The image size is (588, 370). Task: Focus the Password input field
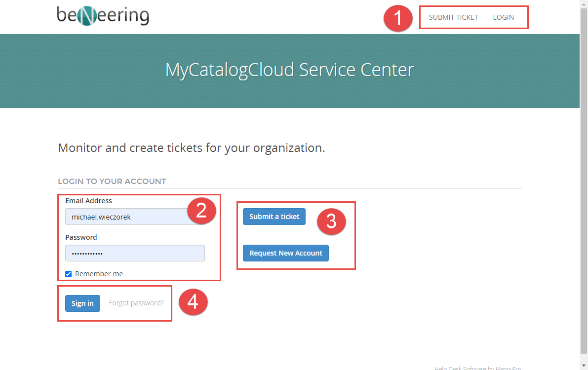(135, 253)
